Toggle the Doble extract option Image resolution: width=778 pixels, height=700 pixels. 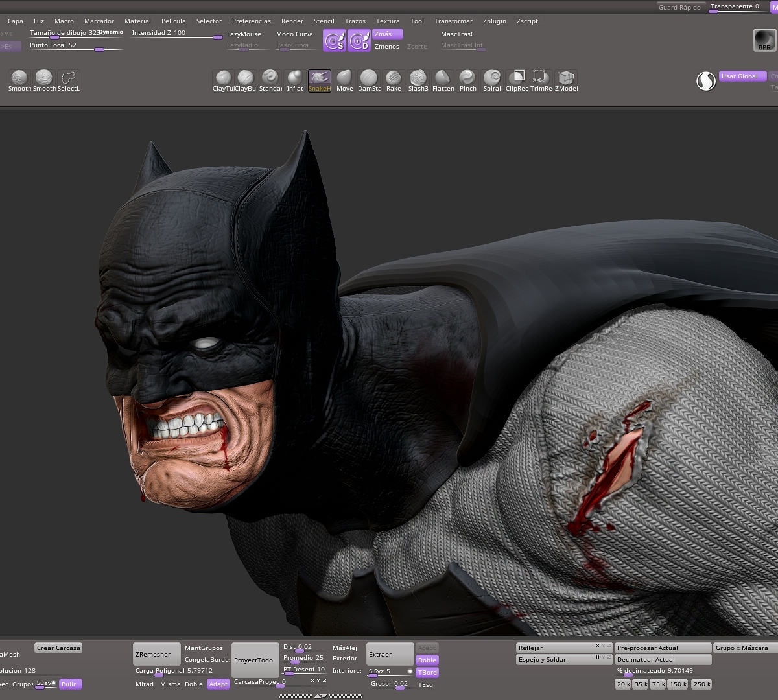[x=427, y=660]
